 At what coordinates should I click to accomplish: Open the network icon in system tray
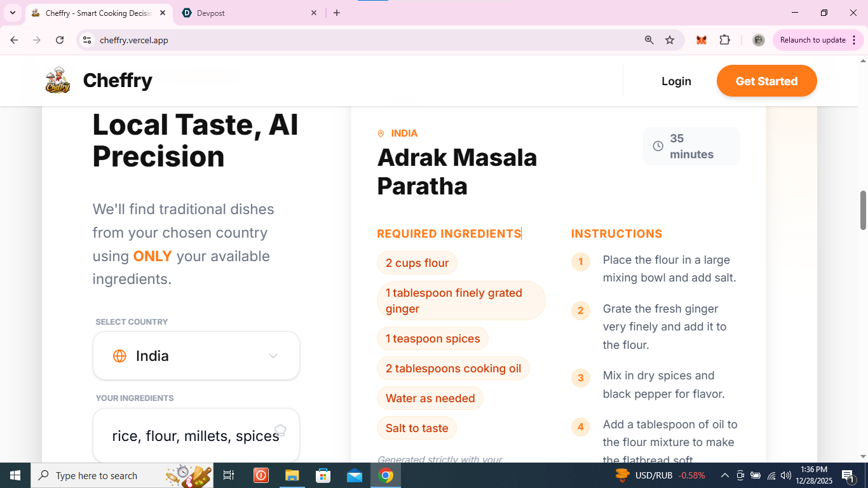click(x=771, y=475)
